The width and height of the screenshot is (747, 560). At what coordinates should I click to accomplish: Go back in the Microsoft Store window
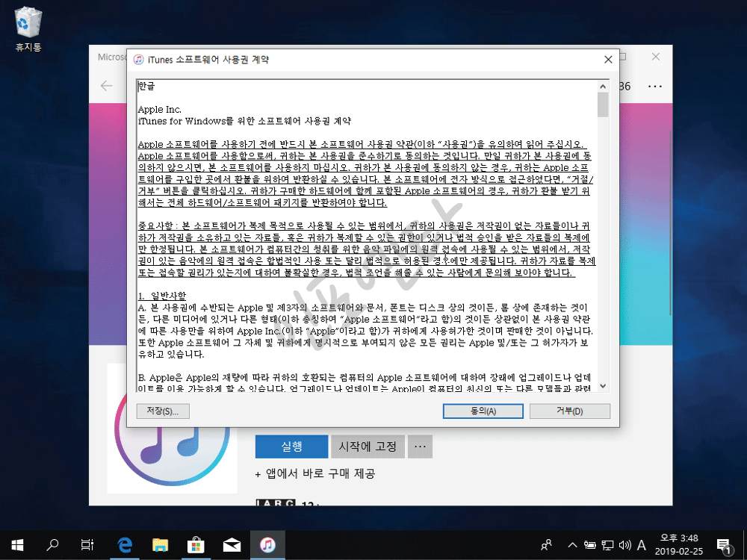(107, 86)
